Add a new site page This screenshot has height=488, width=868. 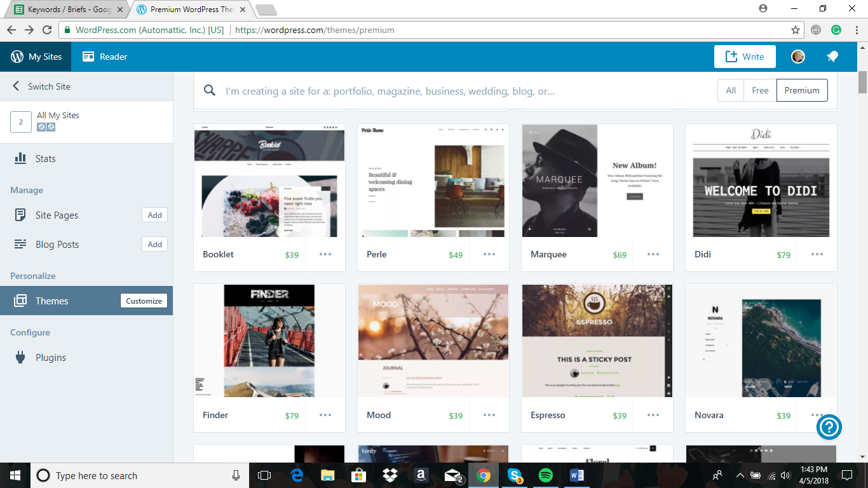pyautogui.click(x=155, y=215)
